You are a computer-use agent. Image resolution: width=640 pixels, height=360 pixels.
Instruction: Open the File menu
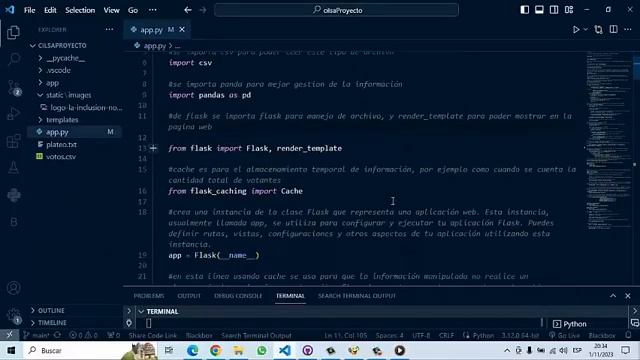pyautogui.click(x=29, y=10)
